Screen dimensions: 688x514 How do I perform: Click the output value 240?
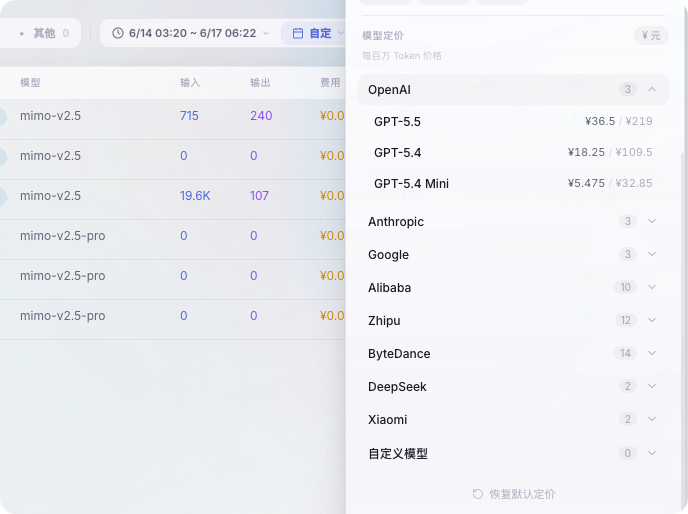[x=261, y=116]
